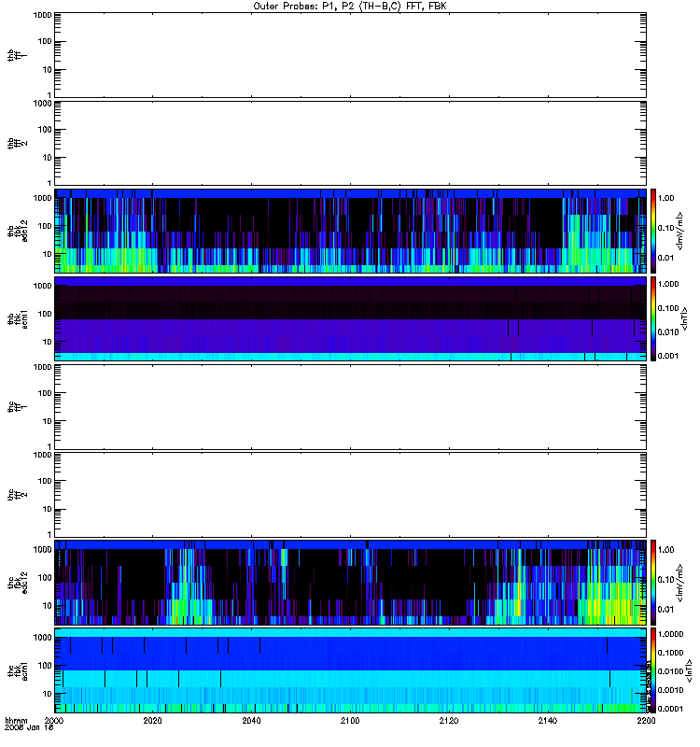Click the thb fbk scm1 spectrogram panel
The width and height of the screenshot is (700, 747).
coord(351,318)
